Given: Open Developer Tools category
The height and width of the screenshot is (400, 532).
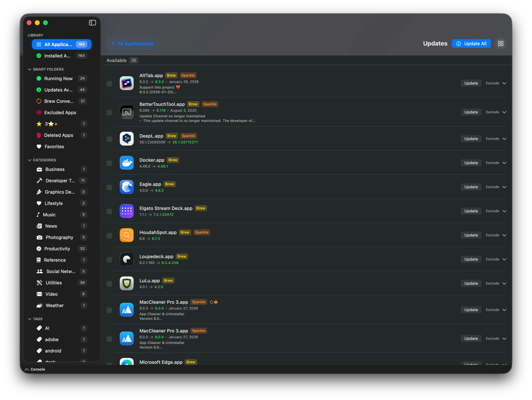Looking at the screenshot, I should click(x=62, y=181).
